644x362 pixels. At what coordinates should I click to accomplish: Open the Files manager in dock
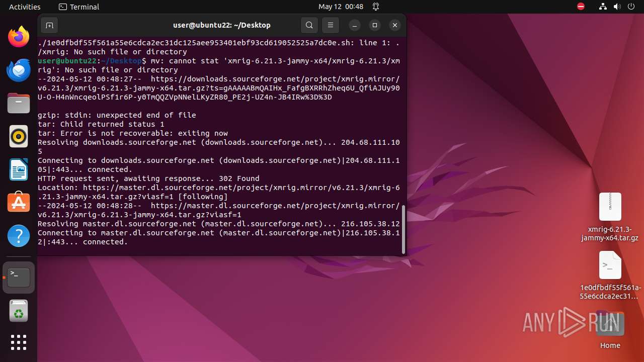19,103
